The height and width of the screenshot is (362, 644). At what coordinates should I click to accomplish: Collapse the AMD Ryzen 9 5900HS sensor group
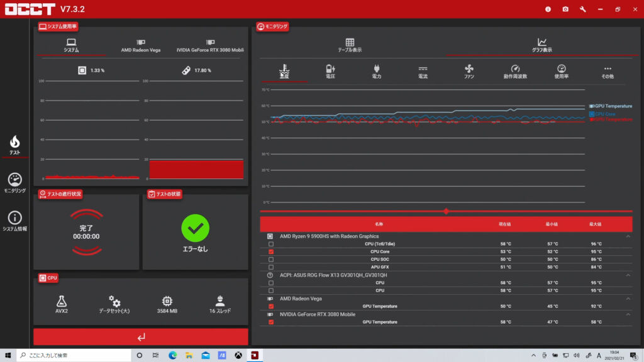628,236
